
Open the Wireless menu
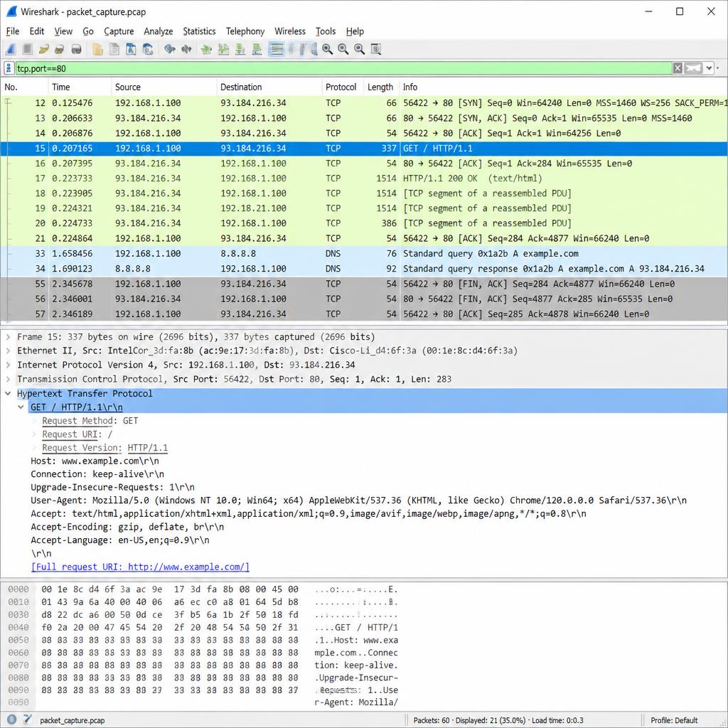(x=290, y=31)
